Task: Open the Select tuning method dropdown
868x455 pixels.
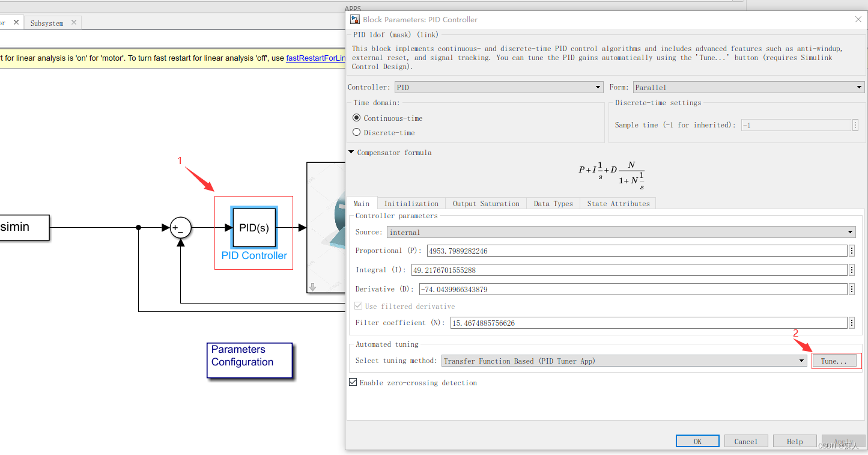Action: [x=801, y=360]
